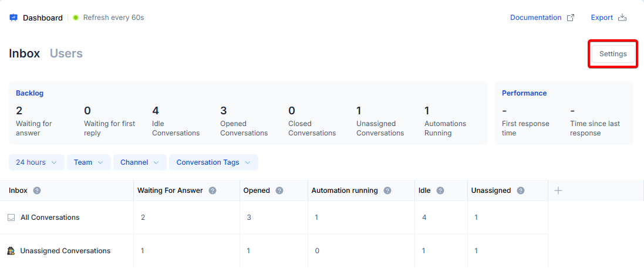The height and width of the screenshot is (272, 644).
Task: Click the green refresh status indicator
Action: pos(76,18)
